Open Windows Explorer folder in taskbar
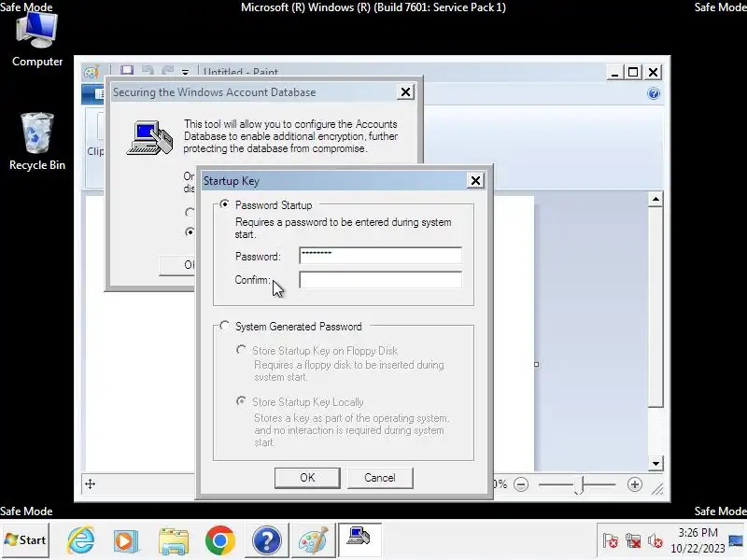 [173, 540]
